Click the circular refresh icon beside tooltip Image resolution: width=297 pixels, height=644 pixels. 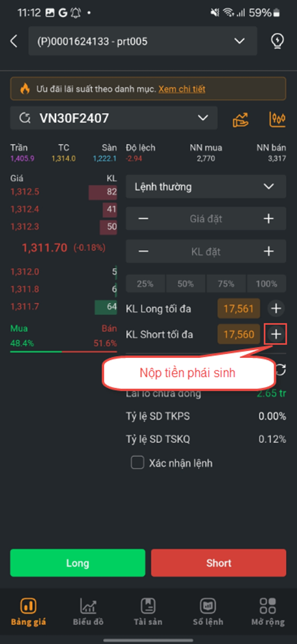tap(281, 369)
